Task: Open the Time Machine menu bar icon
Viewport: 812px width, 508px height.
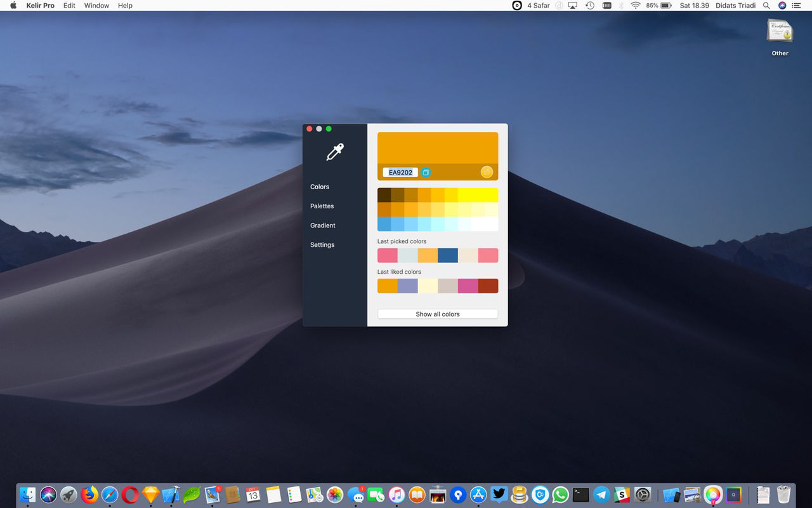Action: [590, 5]
